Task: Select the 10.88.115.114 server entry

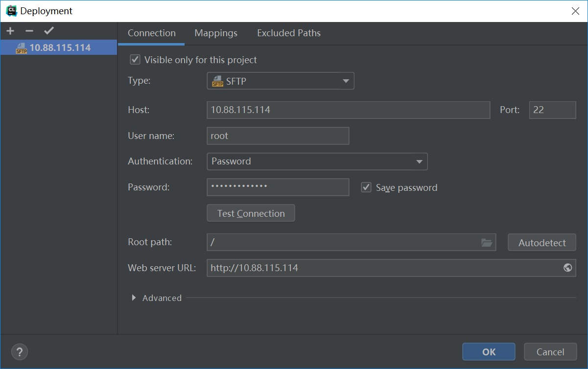Action: point(59,47)
